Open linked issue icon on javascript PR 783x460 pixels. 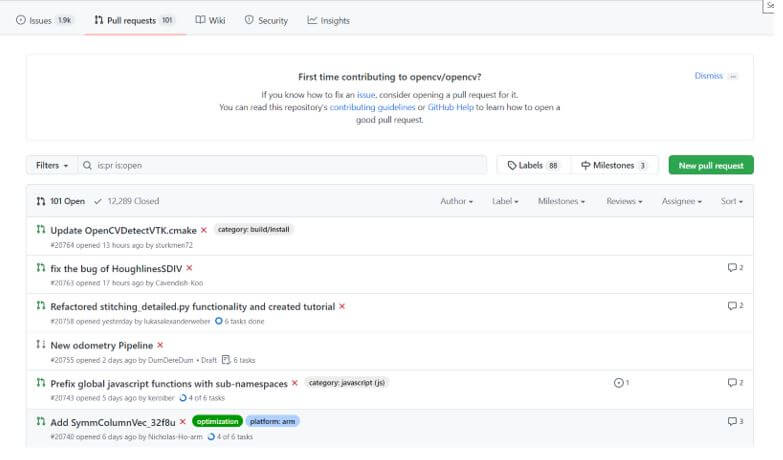[x=621, y=383]
